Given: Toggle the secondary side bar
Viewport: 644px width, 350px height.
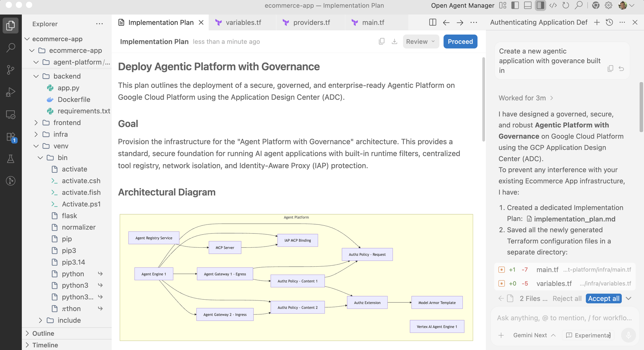Looking at the screenshot, I should click(540, 6).
